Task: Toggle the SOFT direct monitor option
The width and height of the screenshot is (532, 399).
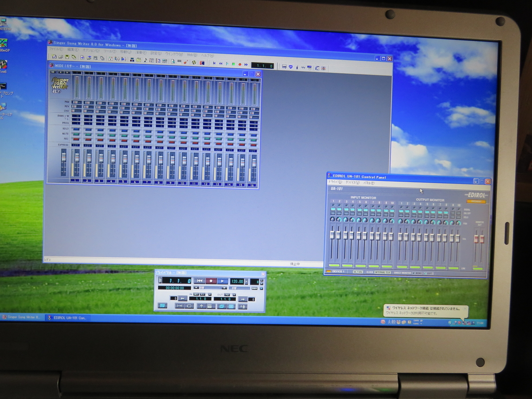Action: coord(428,273)
